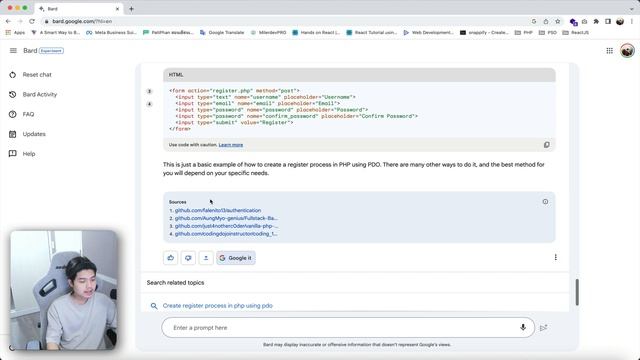Open the Meta Business Suite bookmark
This screenshot has width=640, height=360.
tap(111, 32)
